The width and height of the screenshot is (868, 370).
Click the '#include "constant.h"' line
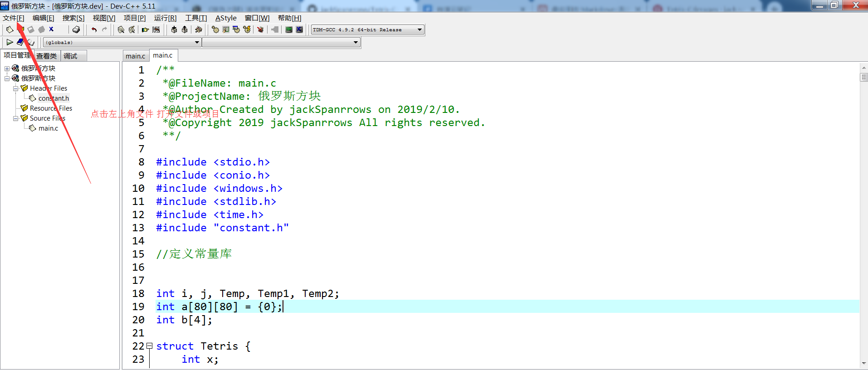(x=222, y=228)
